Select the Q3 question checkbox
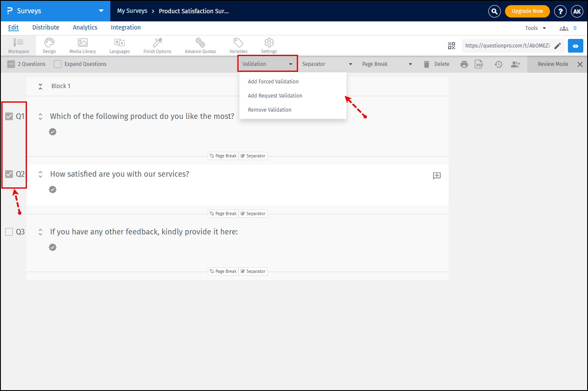The image size is (588, 391). click(x=9, y=232)
